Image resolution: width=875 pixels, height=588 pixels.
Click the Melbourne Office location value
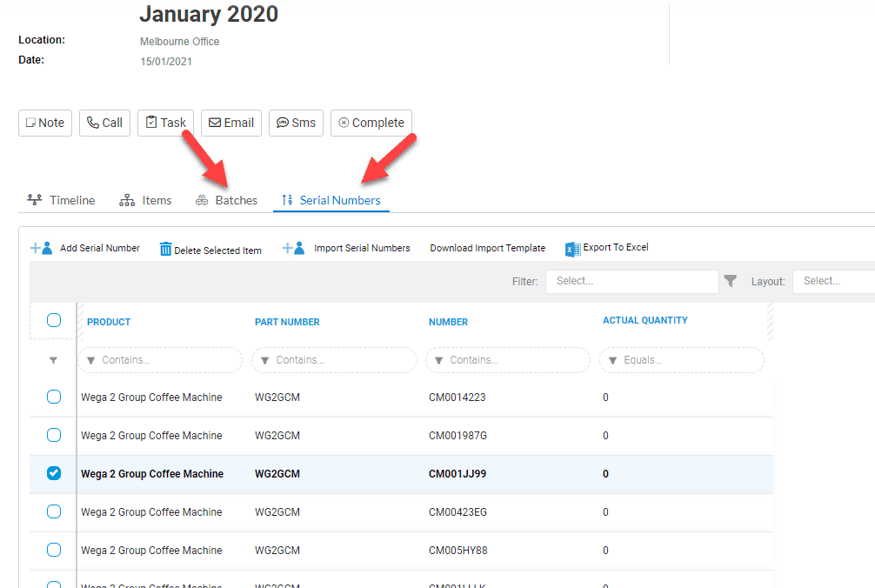tap(180, 42)
